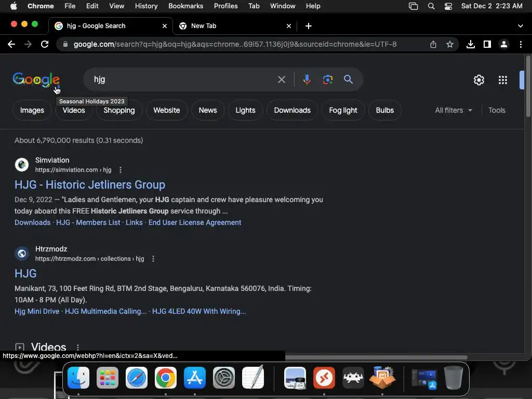
Task: Select the Bulbs filter chip
Action: click(385, 110)
